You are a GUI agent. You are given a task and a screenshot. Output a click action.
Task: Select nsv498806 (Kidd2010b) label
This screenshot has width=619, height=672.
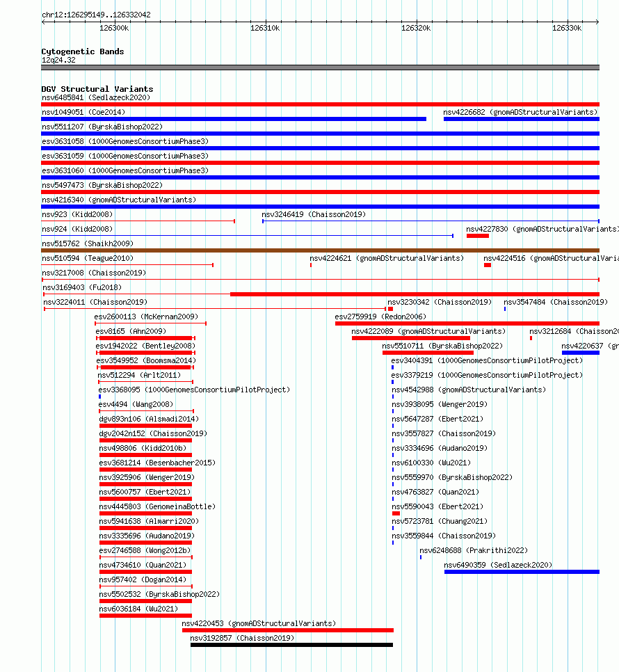tap(143, 447)
